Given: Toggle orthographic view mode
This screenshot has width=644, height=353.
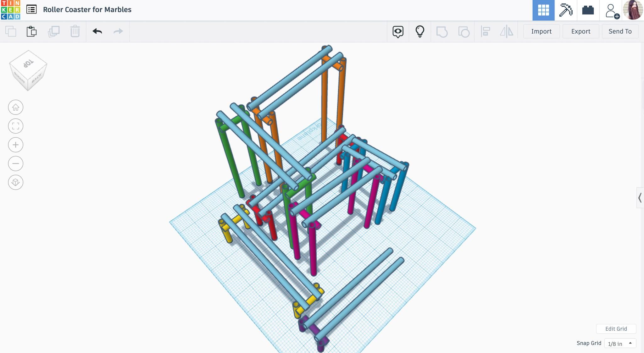Looking at the screenshot, I should click(x=15, y=182).
